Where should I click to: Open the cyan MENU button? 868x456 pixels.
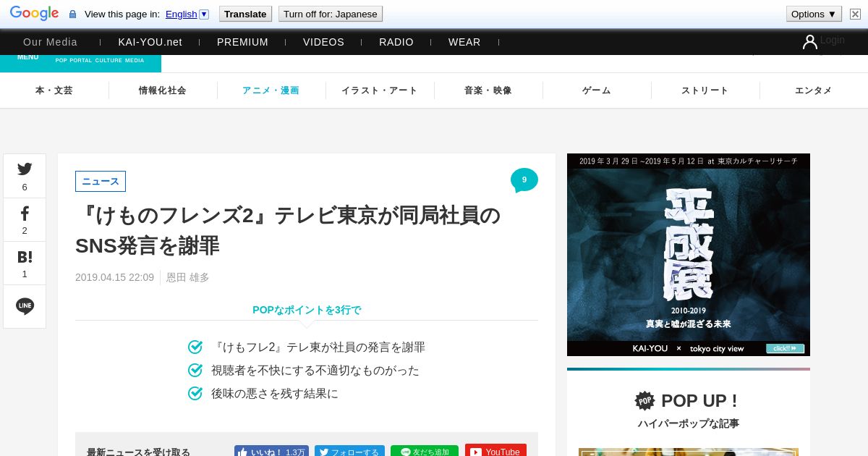click(x=28, y=58)
